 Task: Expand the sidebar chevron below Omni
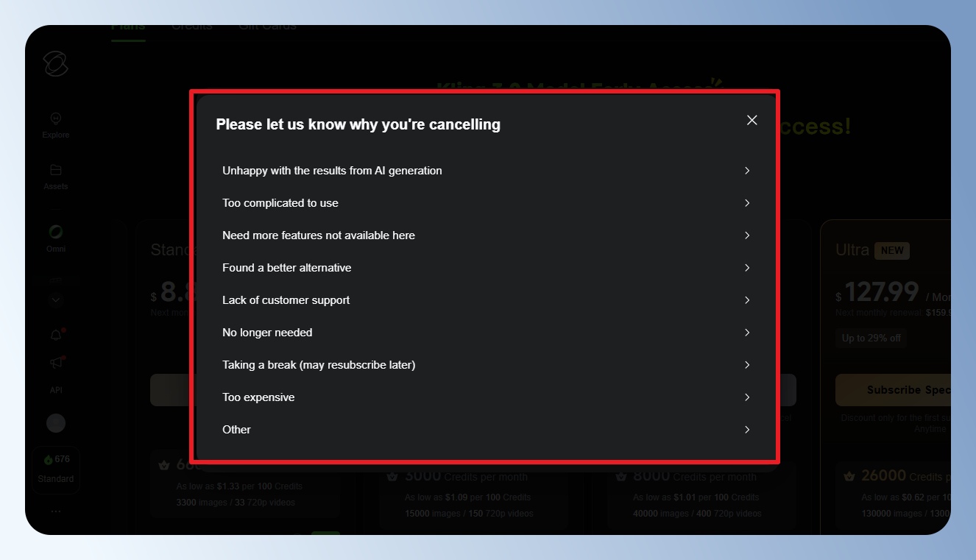pos(56,300)
